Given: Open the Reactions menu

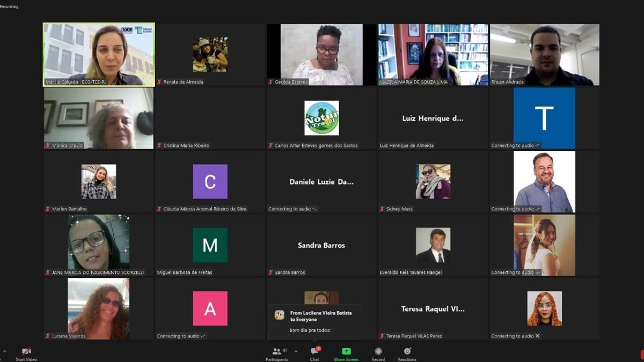Looking at the screenshot, I should [407, 353].
